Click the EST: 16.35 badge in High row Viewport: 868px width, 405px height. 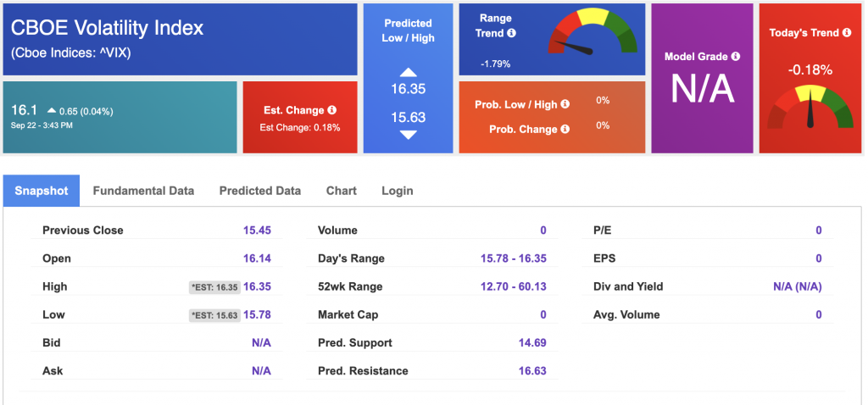click(x=214, y=287)
